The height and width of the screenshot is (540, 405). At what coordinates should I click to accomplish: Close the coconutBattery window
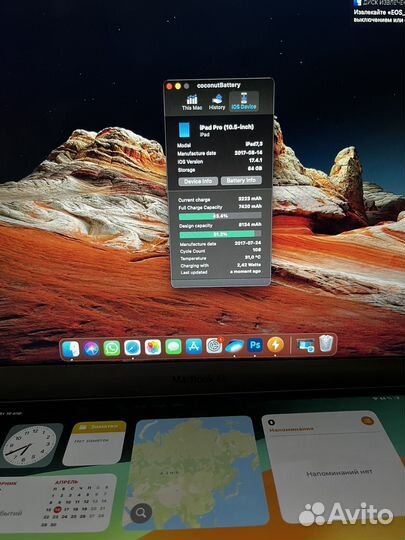(x=169, y=86)
